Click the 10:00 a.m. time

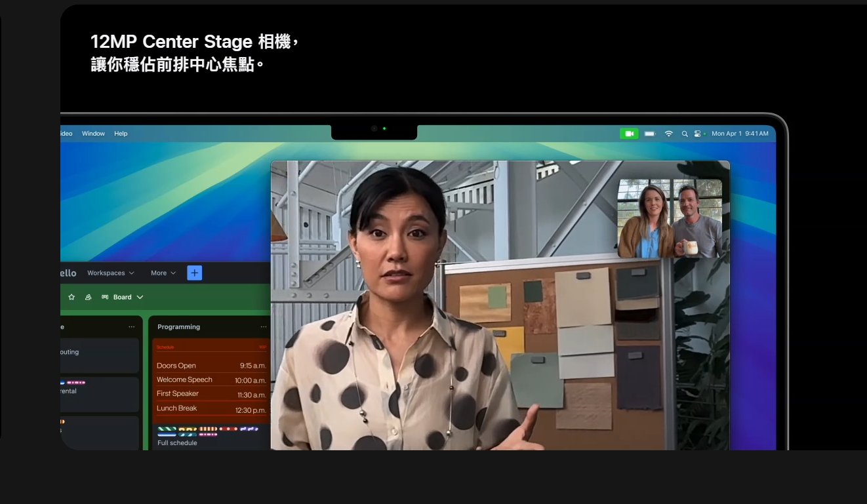251,380
